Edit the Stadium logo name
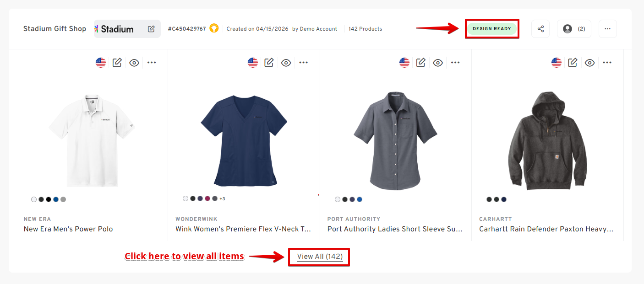The image size is (644, 284). coord(151,29)
